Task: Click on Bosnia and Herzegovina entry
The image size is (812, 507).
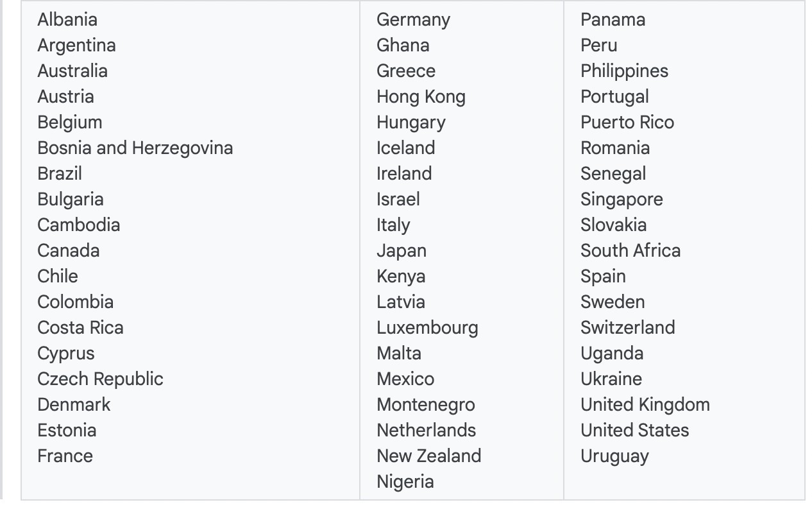Action: (135, 148)
